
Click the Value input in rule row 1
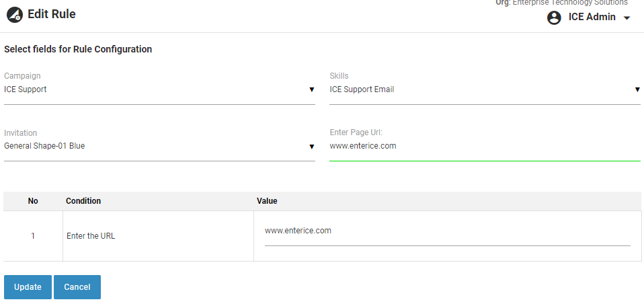pos(447,231)
